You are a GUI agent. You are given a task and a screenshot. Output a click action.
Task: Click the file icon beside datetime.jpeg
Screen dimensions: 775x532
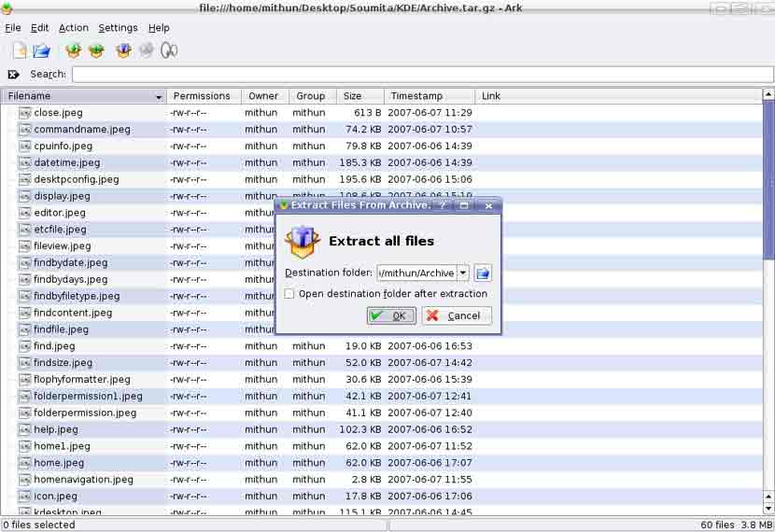(x=24, y=163)
